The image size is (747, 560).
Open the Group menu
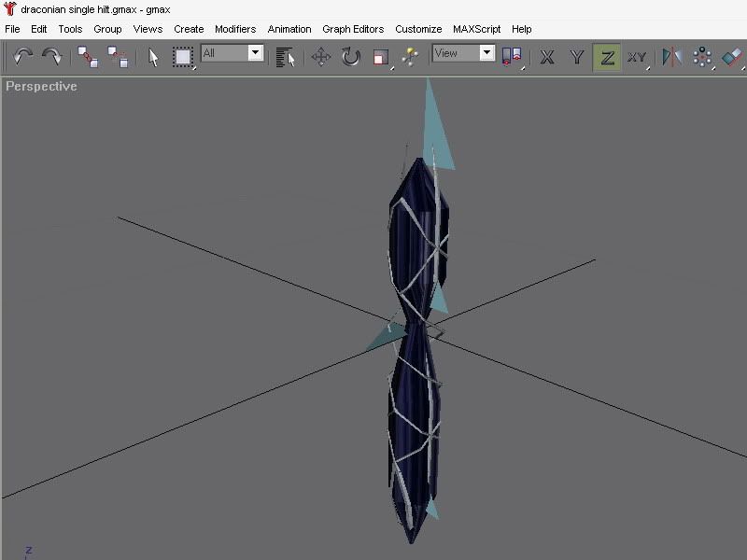[x=107, y=29]
